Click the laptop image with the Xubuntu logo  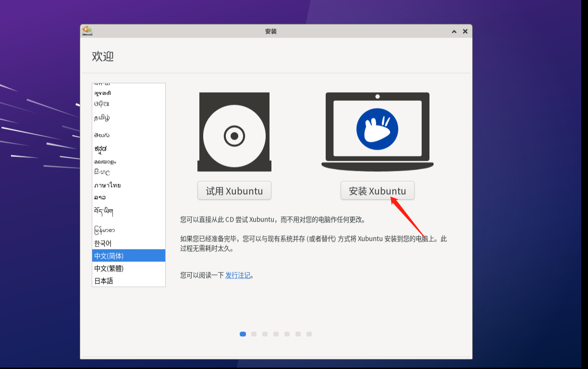coord(377,131)
